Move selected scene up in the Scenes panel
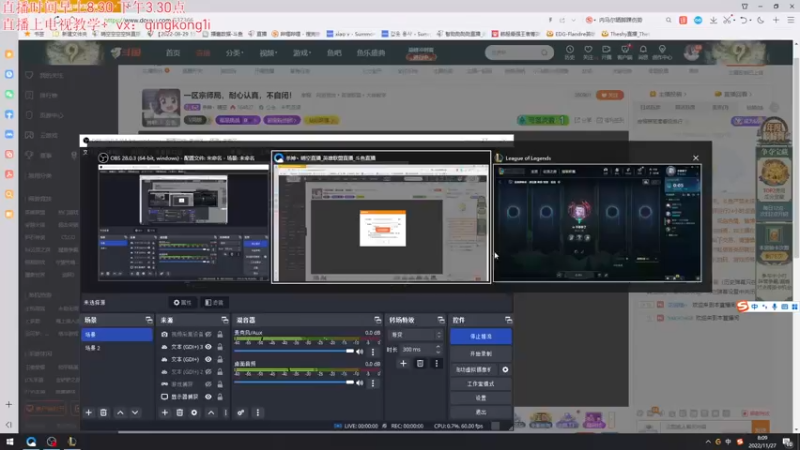Image resolution: width=800 pixels, height=450 pixels. 120,412
